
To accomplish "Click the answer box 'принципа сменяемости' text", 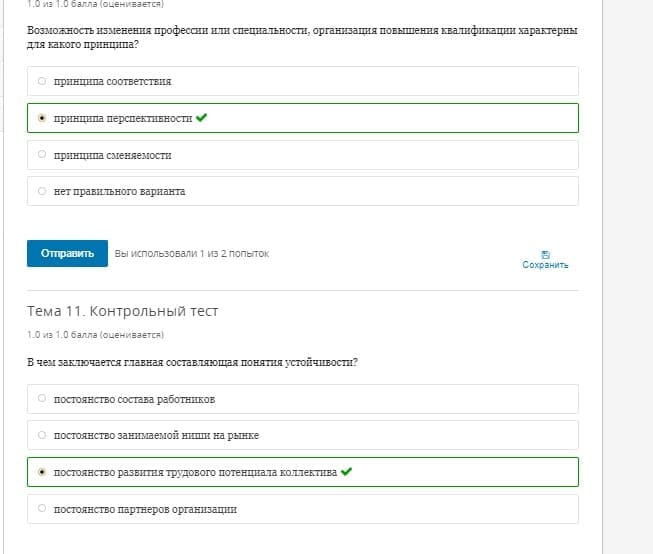I will (112, 155).
